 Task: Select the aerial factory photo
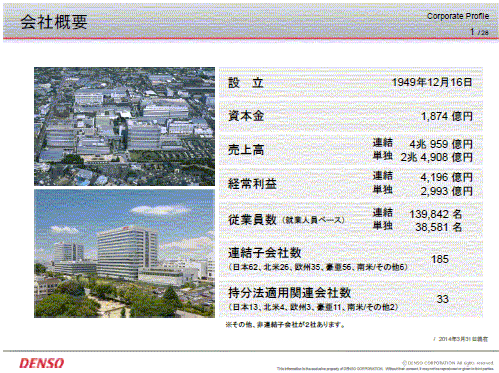(124, 126)
